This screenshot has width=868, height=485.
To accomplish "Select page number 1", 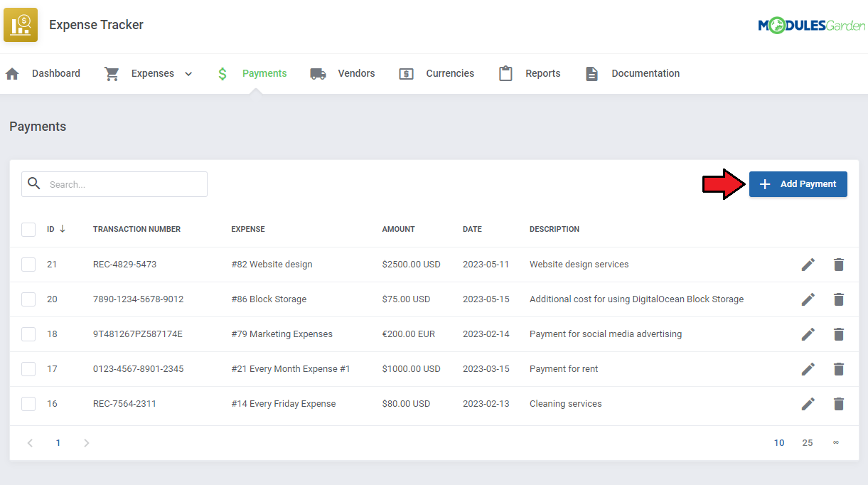I will point(58,443).
